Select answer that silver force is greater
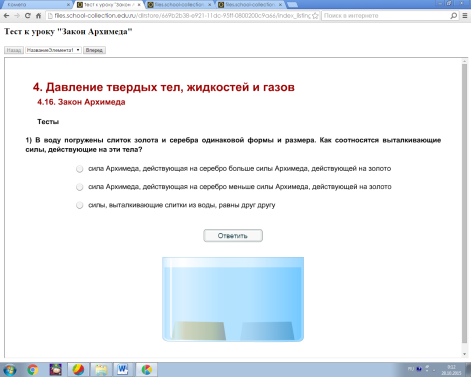The image size is (471, 377). 79,169
